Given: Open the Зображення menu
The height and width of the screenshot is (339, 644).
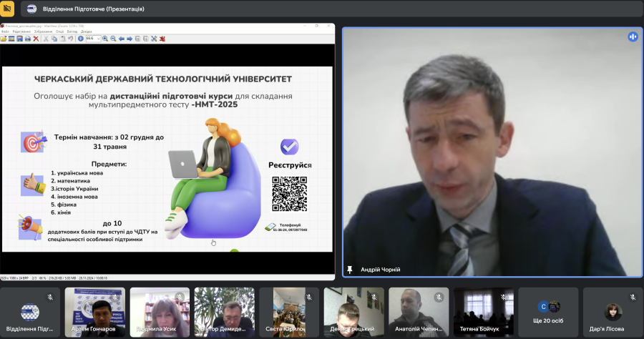Looking at the screenshot, I should coord(43,31).
